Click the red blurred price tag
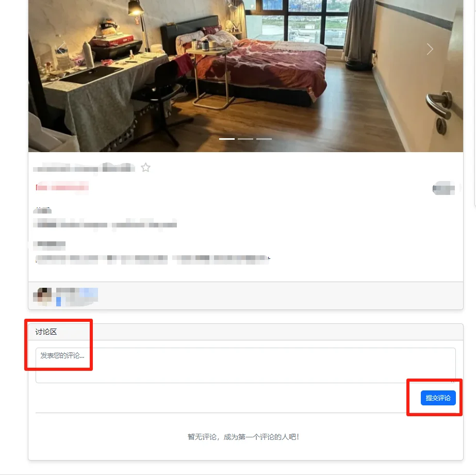The image size is (476, 475). point(62,187)
